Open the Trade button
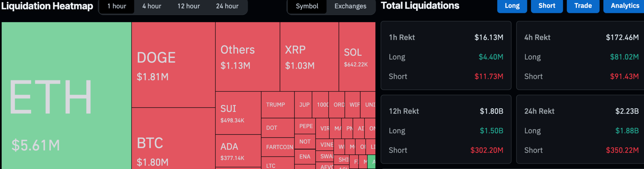 tap(583, 6)
